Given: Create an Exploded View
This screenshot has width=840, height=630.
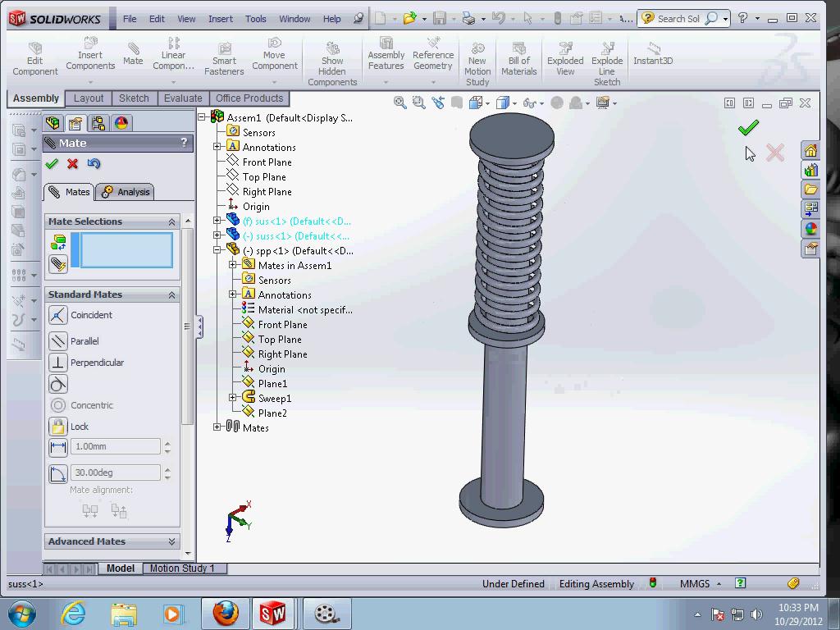Looking at the screenshot, I should [565, 59].
